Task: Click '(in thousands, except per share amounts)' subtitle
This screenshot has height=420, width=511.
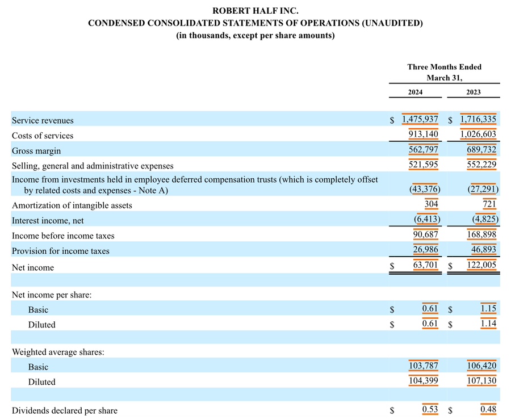Action: click(x=255, y=35)
